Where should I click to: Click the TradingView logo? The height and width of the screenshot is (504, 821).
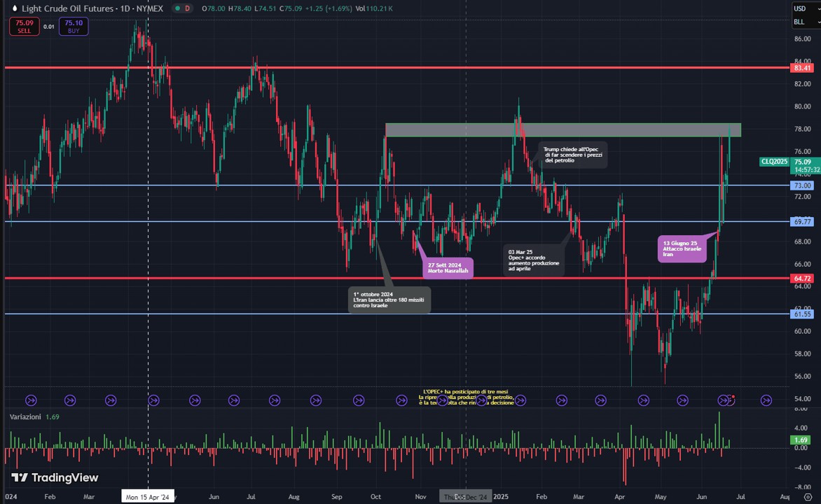(55, 477)
